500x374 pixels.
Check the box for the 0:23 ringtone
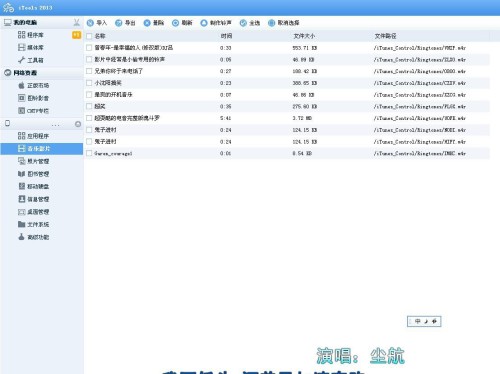[89, 83]
